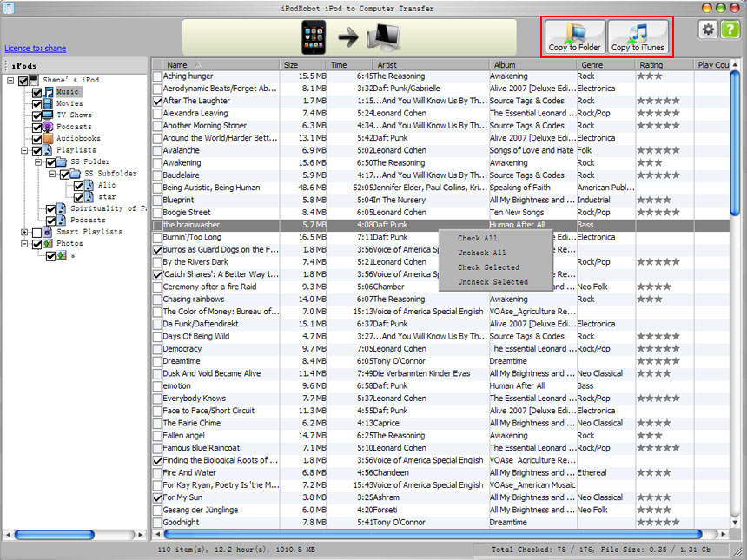Uncheck the Music checkbox in the tree

36,92
